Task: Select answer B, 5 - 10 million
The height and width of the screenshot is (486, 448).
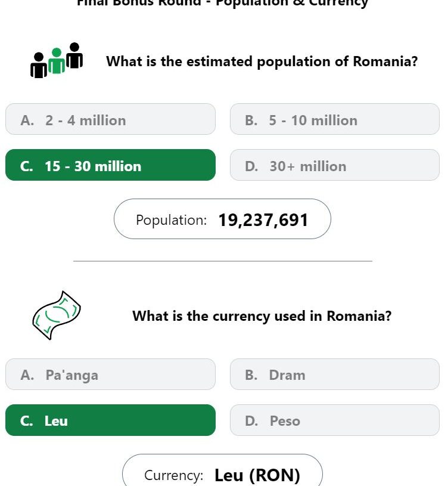Action: pos(335,119)
